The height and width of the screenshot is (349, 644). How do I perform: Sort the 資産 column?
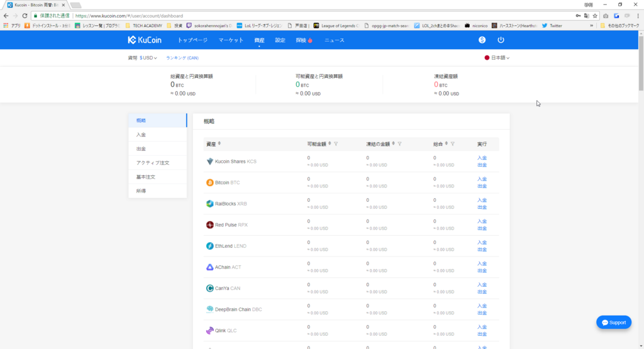click(x=219, y=144)
